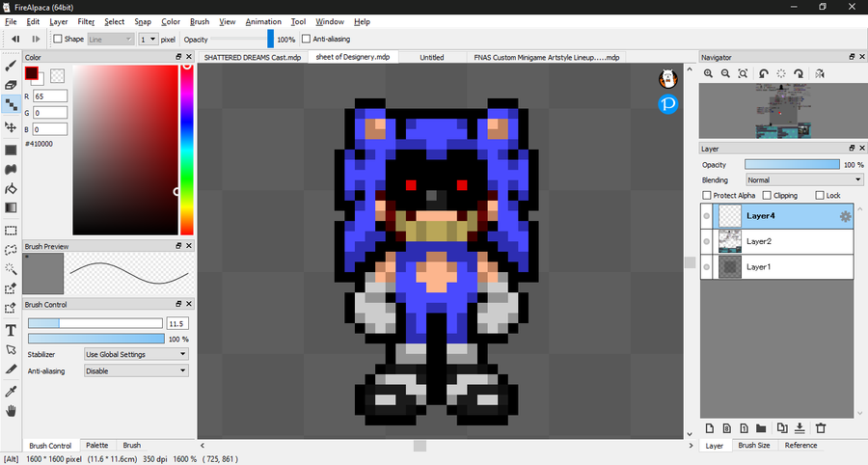
Task: Enable Anti-aliasing checkbox in the toolbar
Action: [x=306, y=39]
